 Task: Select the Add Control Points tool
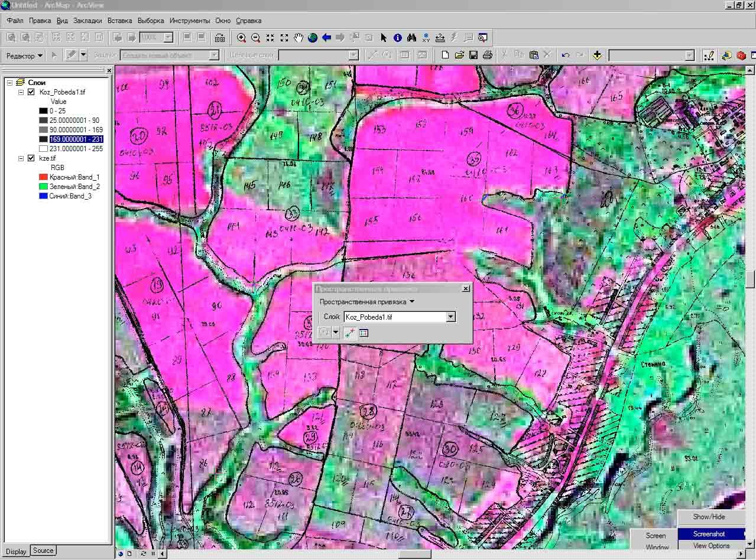[349, 333]
